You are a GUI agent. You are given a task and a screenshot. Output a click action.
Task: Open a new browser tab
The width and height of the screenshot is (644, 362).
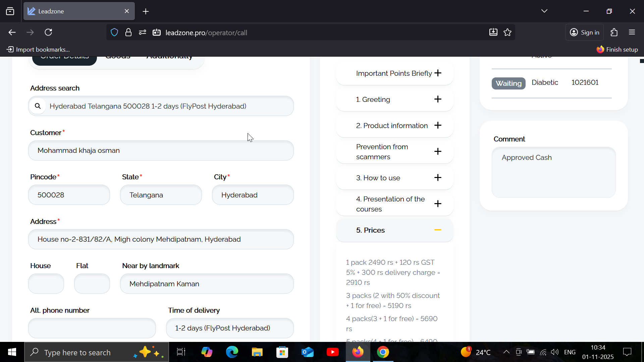click(x=146, y=11)
